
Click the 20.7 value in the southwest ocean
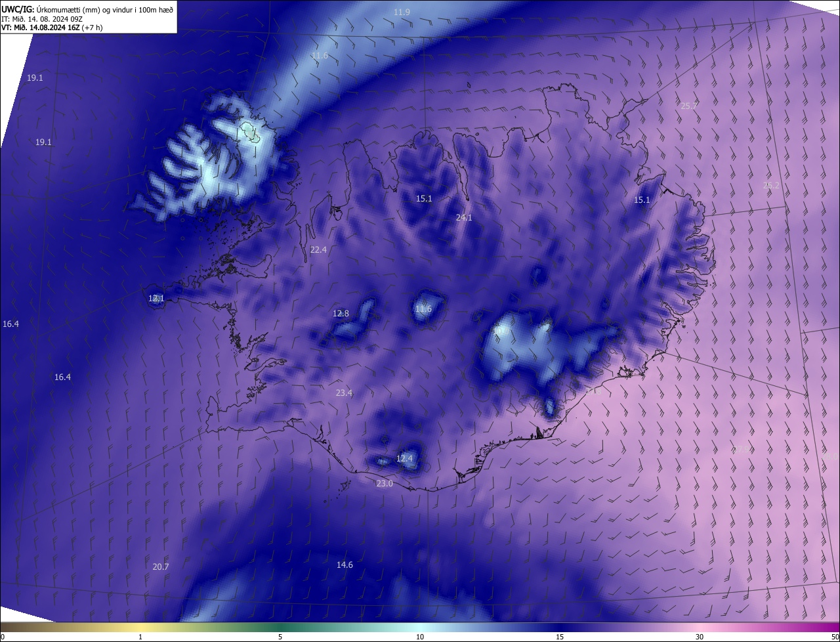[x=161, y=567]
